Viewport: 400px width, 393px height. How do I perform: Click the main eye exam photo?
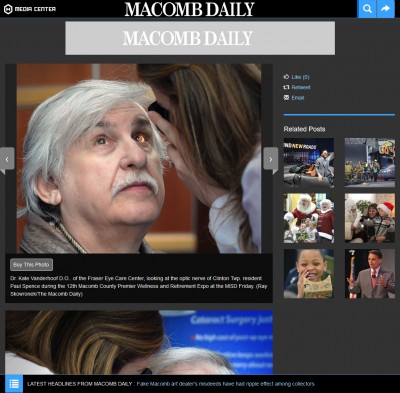139,159
